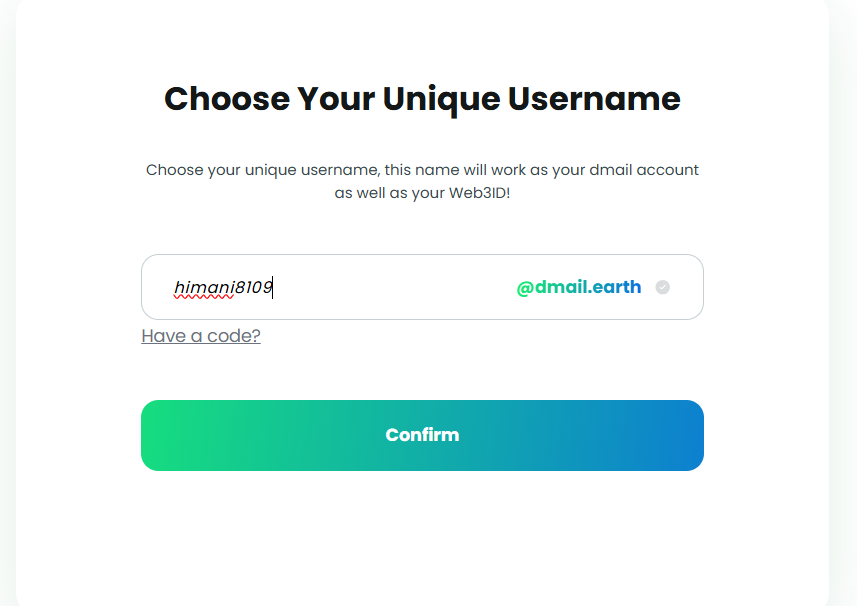The image size is (857, 606).
Task: Submit username with the green-blue gradient button
Action: (x=422, y=435)
